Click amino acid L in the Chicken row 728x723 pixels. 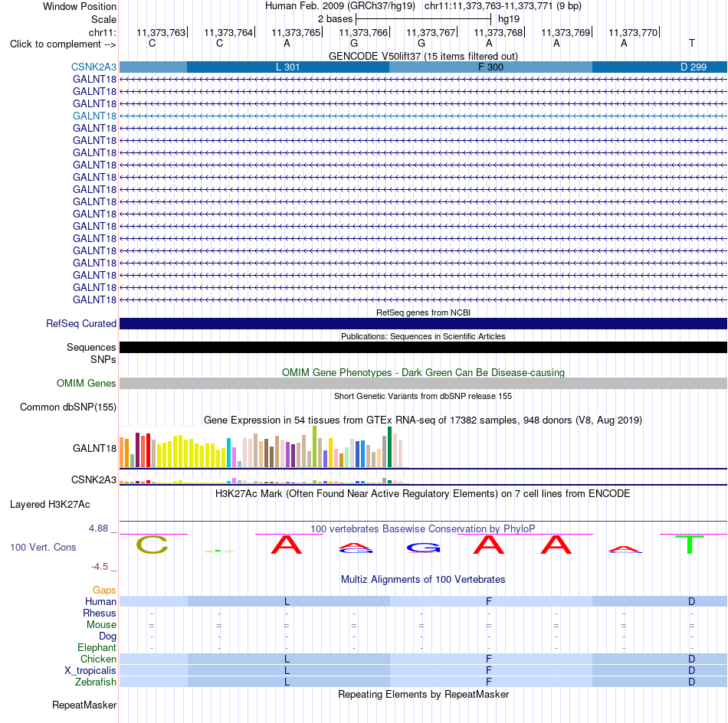pos(287,659)
